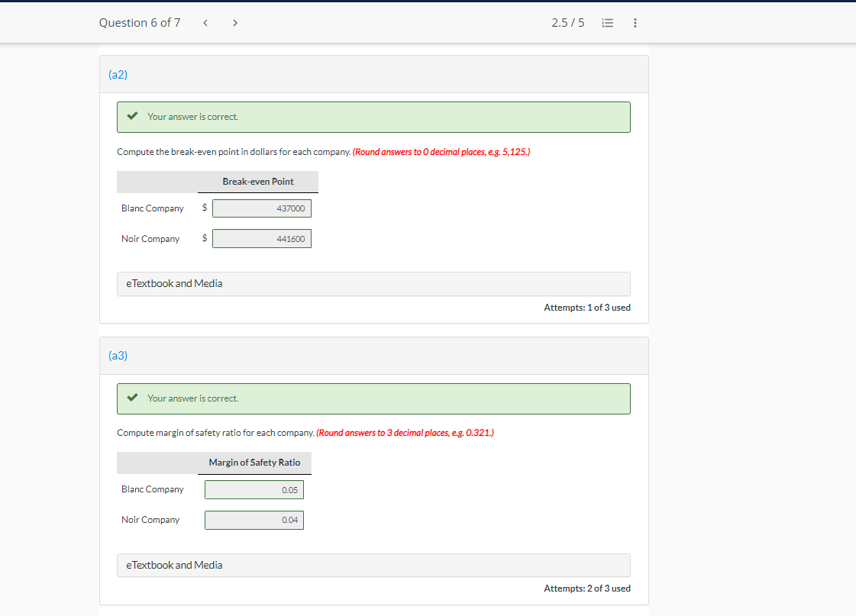Expand eTextbook and Media in part a2

[174, 283]
